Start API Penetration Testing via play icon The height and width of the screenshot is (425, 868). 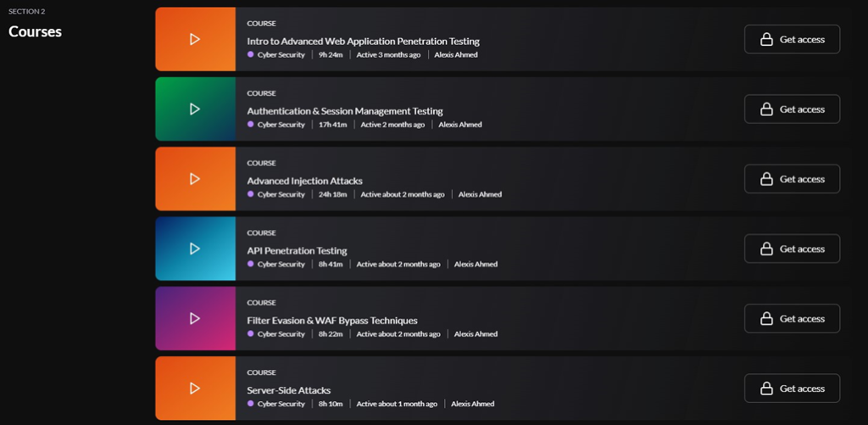(195, 249)
